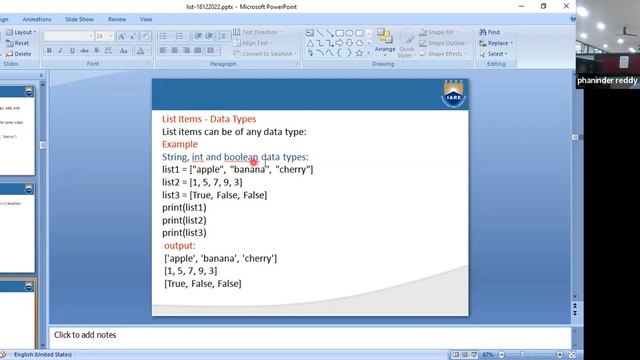Toggle Underline formatting in the Font group

click(72, 51)
